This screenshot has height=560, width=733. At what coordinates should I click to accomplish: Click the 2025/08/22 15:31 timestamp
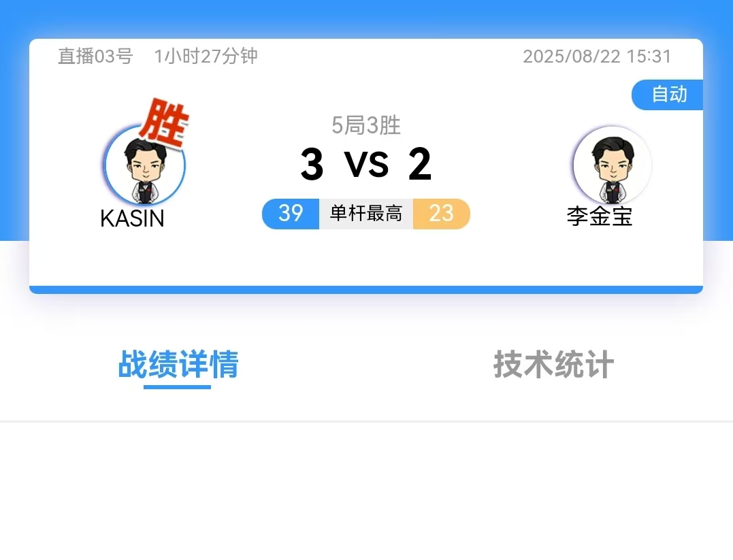coord(597,56)
